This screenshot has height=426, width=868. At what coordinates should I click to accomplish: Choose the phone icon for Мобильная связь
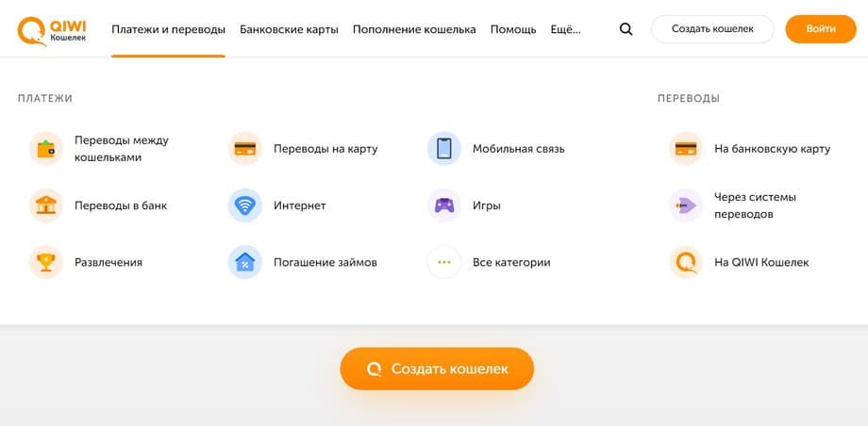(444, 149)
